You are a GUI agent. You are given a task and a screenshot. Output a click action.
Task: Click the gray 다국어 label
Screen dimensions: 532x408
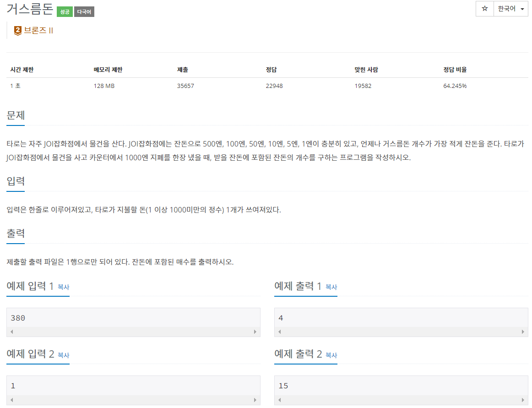(x=84, y=12)
